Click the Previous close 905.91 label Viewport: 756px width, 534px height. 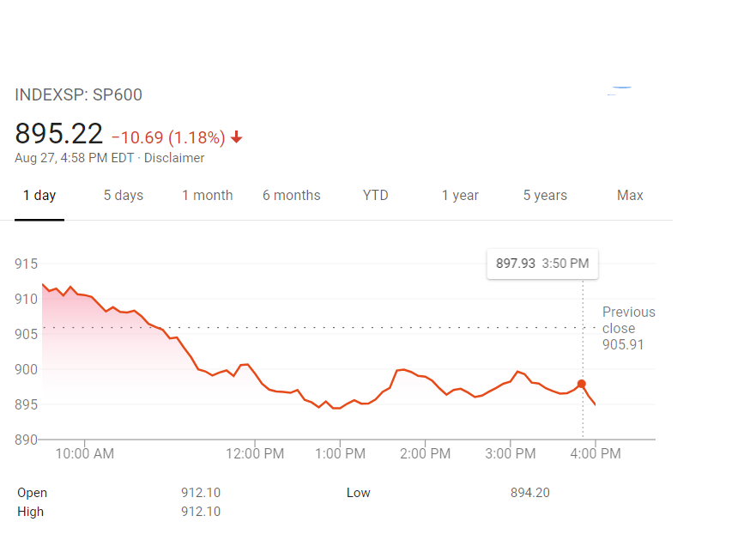[627, 328]
